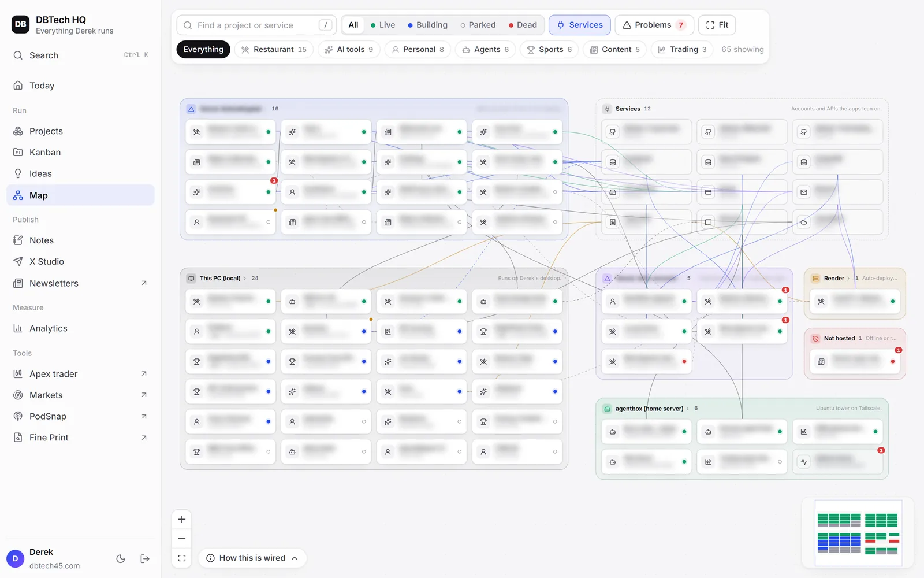Open the Analytics chart icon
The height and width of the screenshot is (578, 924).
[18, 328]
